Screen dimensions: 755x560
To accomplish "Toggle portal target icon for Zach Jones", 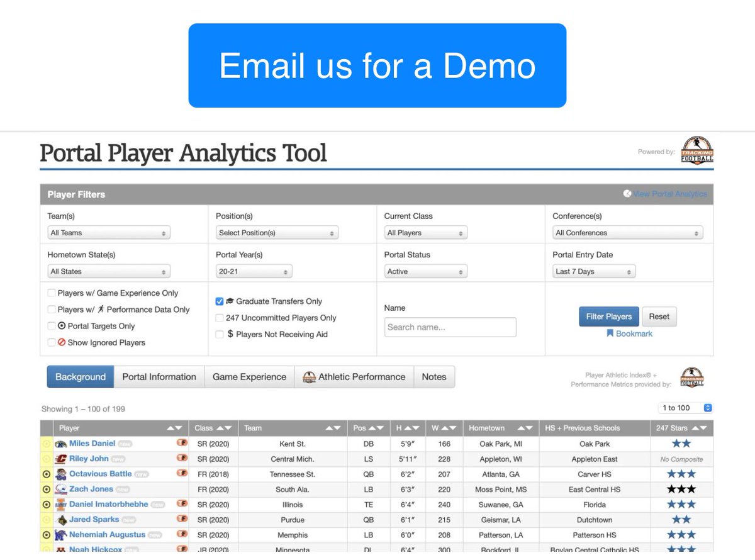I will pos(46,490).
